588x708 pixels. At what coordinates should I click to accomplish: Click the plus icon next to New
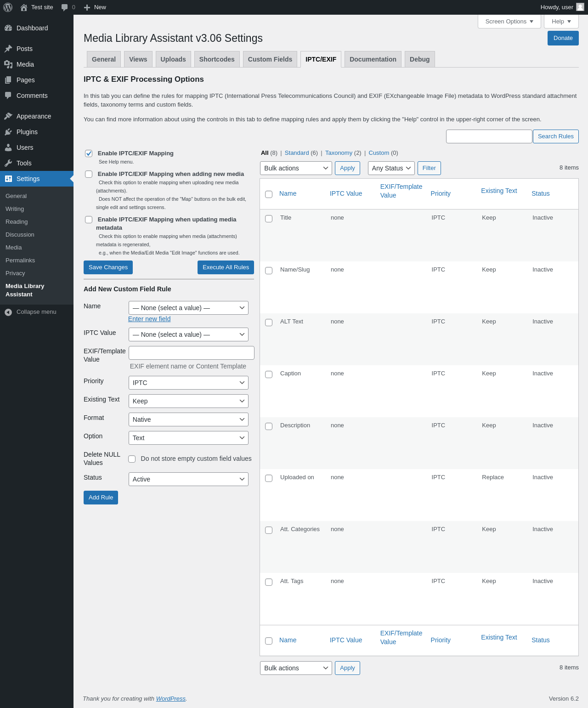coord(87,7)
